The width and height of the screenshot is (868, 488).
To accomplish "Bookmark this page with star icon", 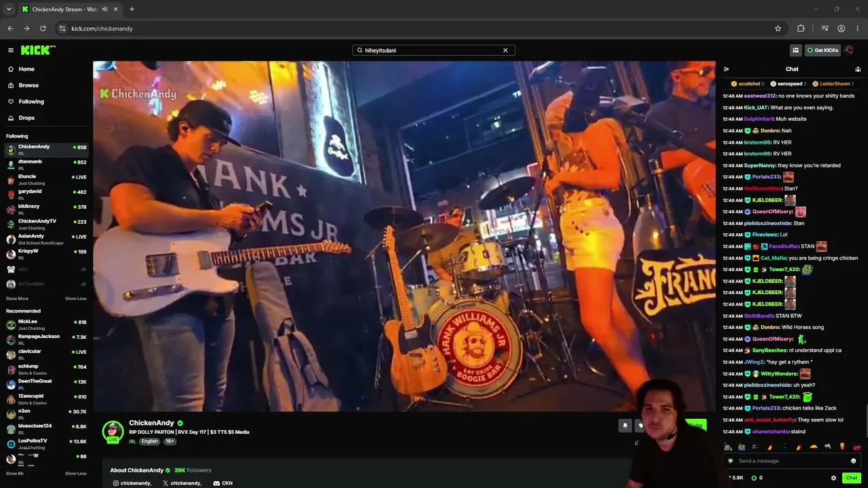I will pyautogui.click(x=778, y=28).
